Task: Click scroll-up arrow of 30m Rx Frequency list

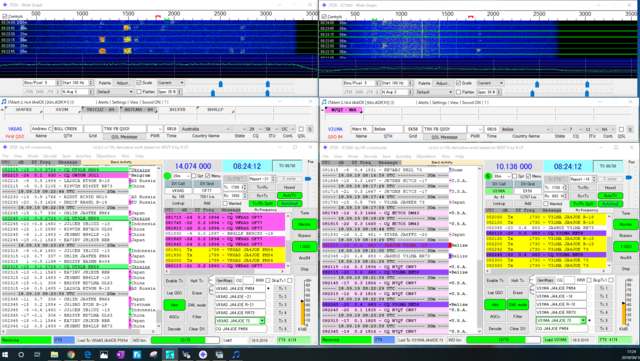Action: 609,215
